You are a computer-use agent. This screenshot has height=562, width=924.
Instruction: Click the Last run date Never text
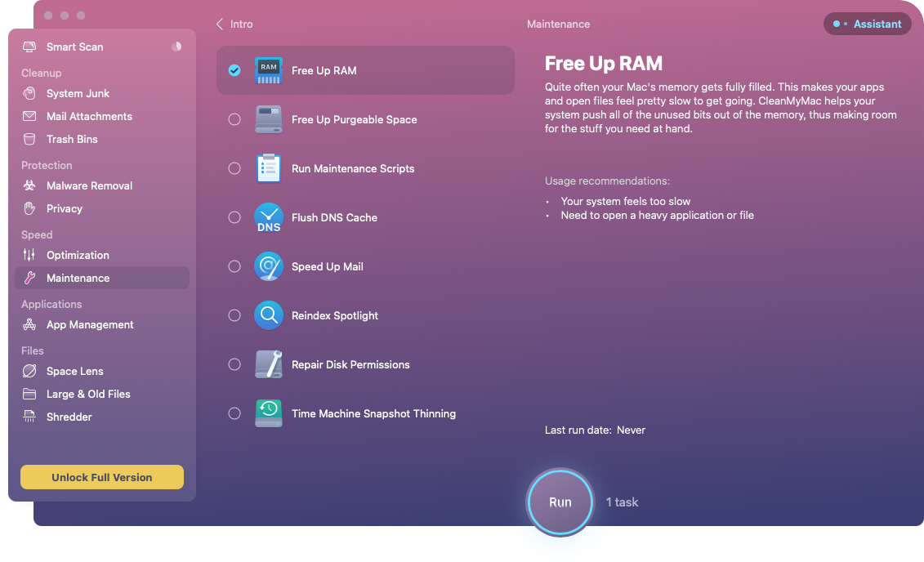595,430
